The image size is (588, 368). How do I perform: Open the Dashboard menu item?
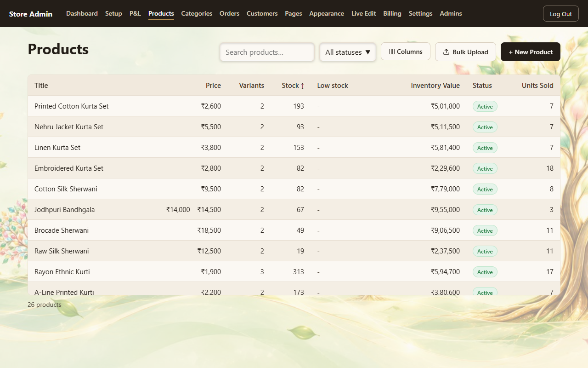coord(82,13)
